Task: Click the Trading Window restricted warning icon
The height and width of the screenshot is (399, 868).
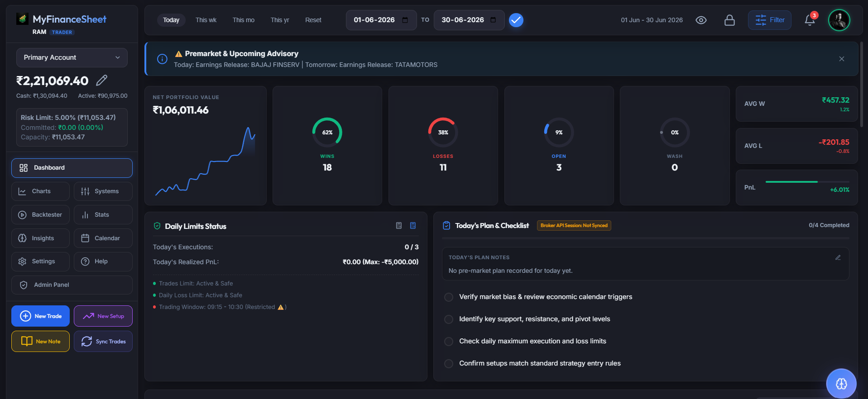Action: click(281, 307)
